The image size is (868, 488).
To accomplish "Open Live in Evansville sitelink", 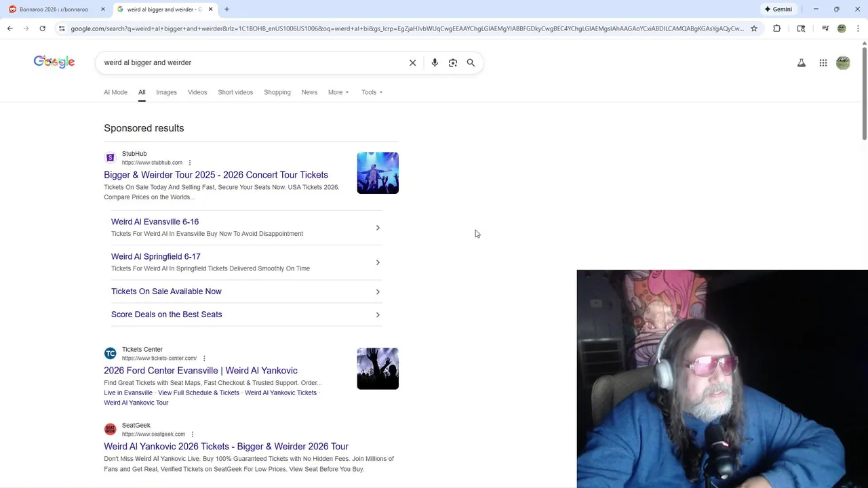I will click(x=128, y=392).
